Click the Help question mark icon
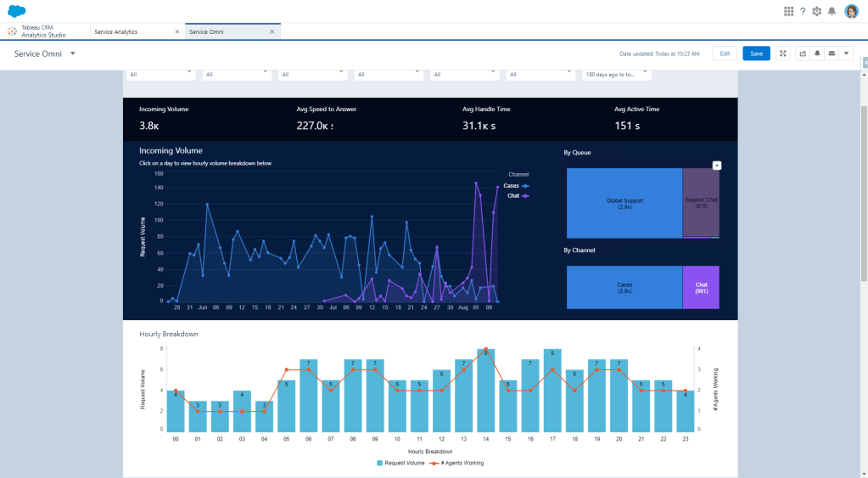The height and width of the screenshot is (478, 868). pyautogui.click(x=803, y=11)
